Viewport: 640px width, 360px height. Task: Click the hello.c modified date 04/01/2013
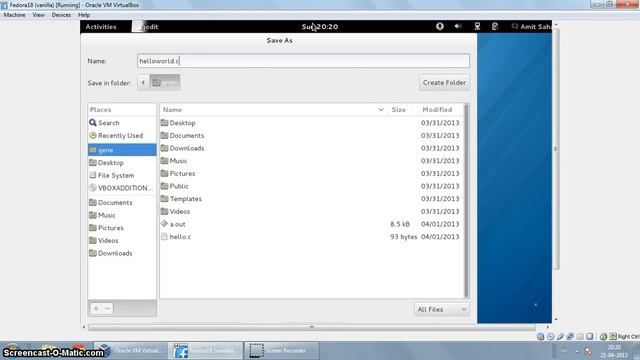pos(440,237)
